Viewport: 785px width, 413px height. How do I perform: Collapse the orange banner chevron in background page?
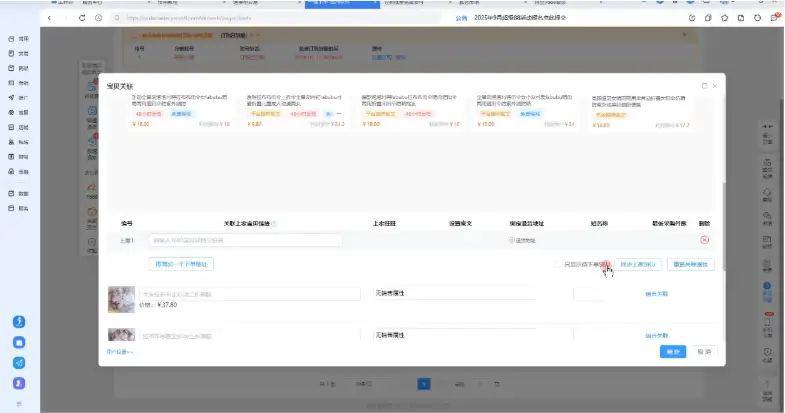[258, 35]
